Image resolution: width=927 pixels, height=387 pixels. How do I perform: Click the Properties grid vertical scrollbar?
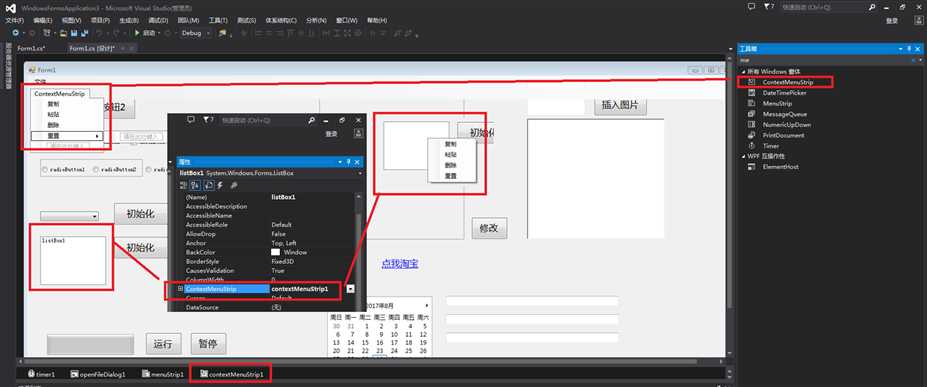tap(358, 252)
